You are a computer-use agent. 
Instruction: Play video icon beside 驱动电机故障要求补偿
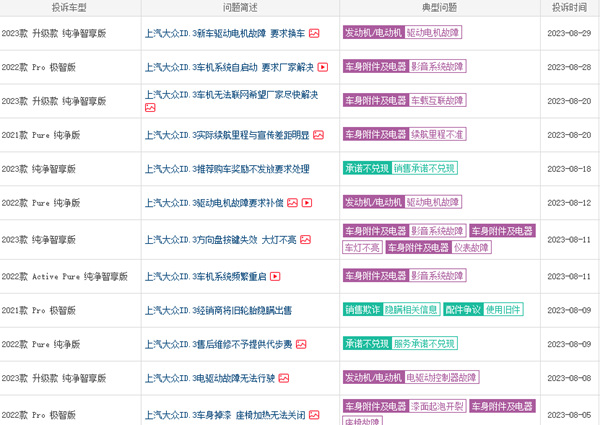(x=307, y=203)
